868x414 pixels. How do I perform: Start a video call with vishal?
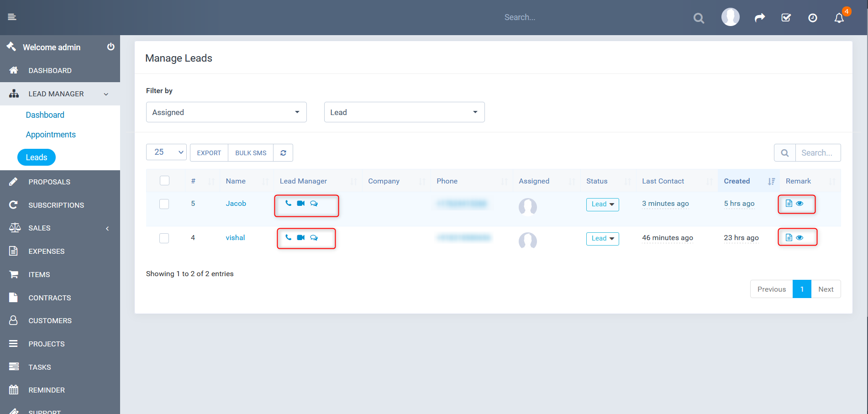(301, 237)
